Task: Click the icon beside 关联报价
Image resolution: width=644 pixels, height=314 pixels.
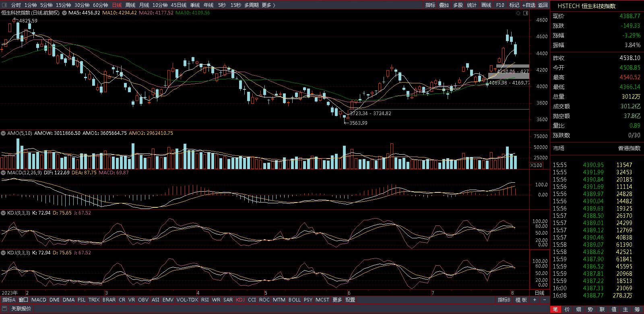Action: (5, 309)
